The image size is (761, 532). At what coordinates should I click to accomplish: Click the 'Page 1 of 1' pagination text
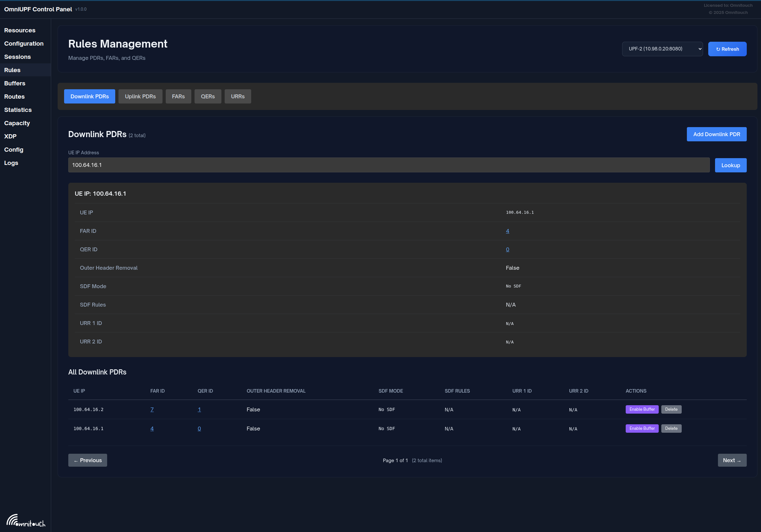[x=396, y=461]
